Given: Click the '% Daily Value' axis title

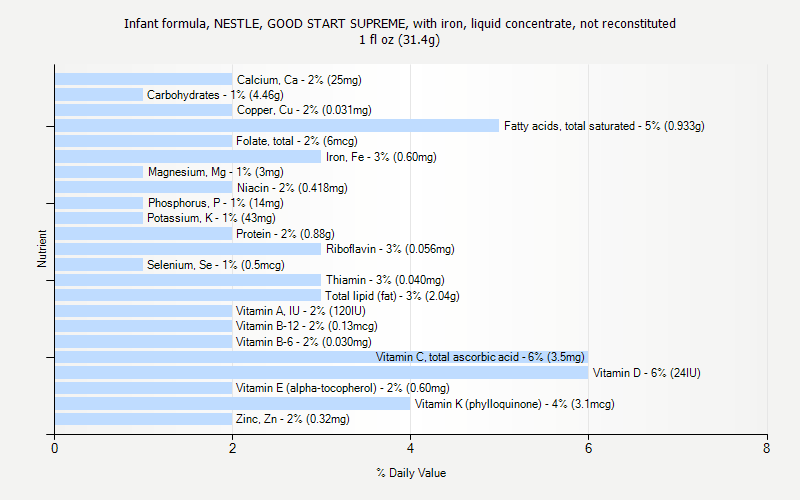Looking at the screenshot, I should (x=411, y=473).
